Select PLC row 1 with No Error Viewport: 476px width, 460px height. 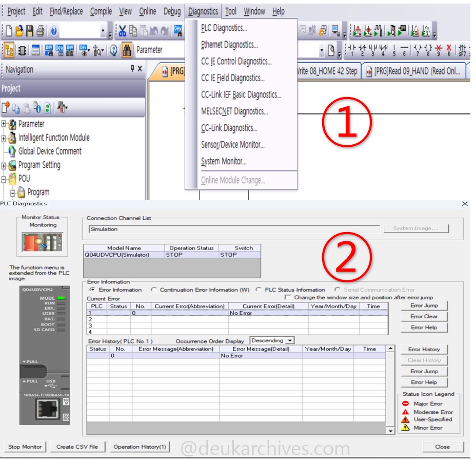click(x=237, y=313)
